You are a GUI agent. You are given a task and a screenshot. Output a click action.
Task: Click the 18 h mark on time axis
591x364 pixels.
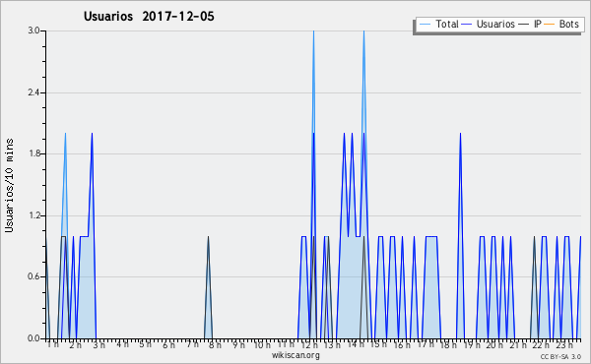click(448, 344)
